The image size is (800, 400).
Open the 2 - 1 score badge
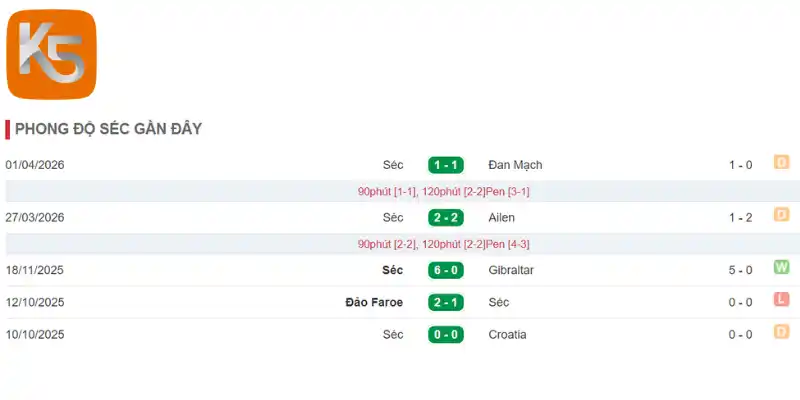[x=446, y=303]
